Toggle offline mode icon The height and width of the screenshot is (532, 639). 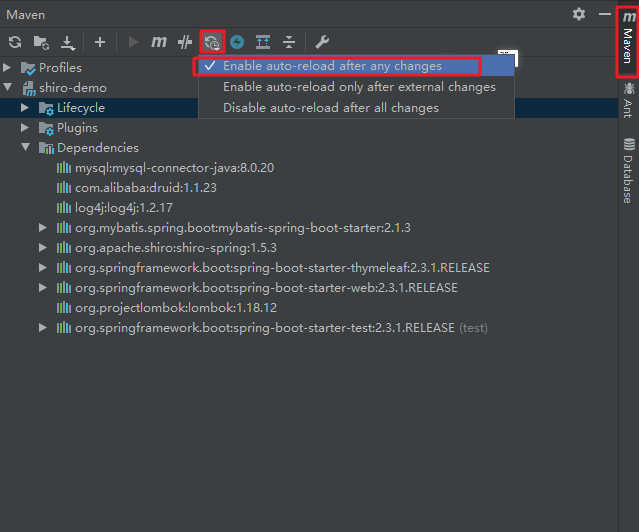pyautogui.click(x=185, y=42)
